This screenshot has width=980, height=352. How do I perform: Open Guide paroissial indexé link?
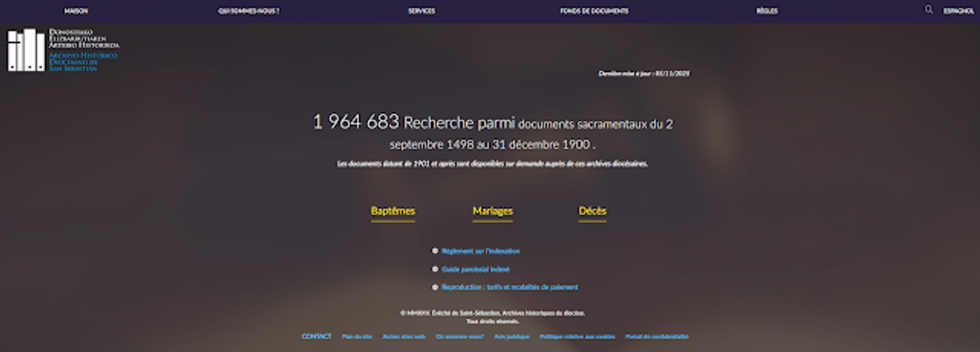point(476,270)
